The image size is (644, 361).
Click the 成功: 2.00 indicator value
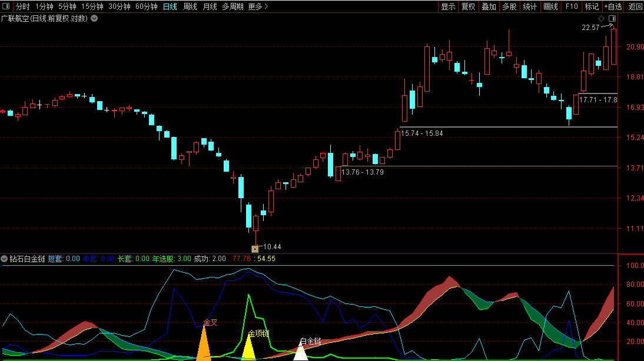click(x=210, y=259)
